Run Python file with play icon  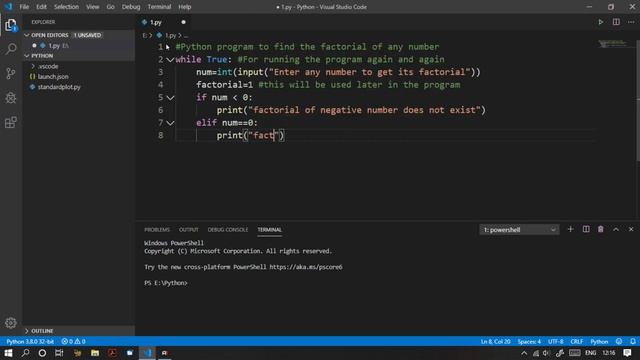pos(600,22)
